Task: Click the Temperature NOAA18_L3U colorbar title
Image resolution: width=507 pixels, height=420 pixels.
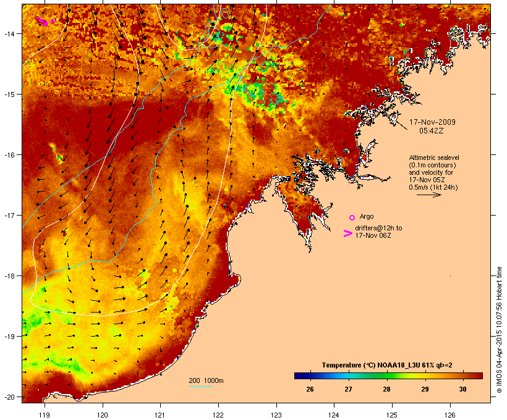Action: (387, 365)
